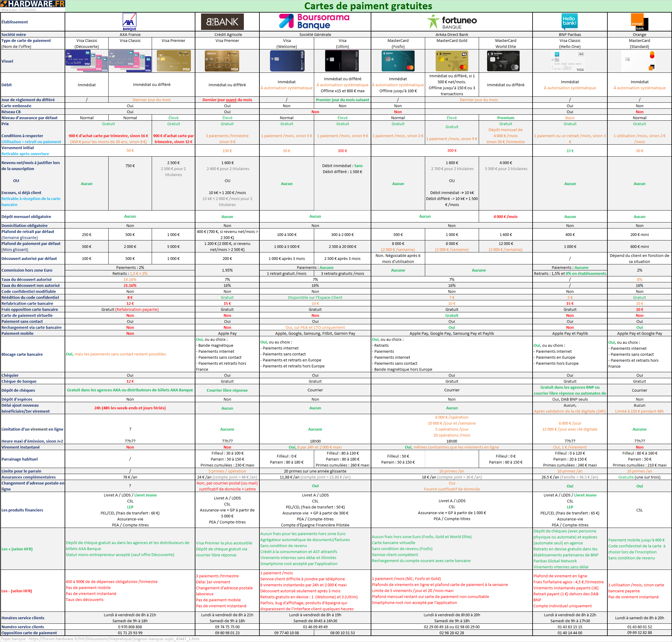This screenshot has width=672, height=642.
Task: Click the Hardware.fr logo in corner
Action: point(33,4)
